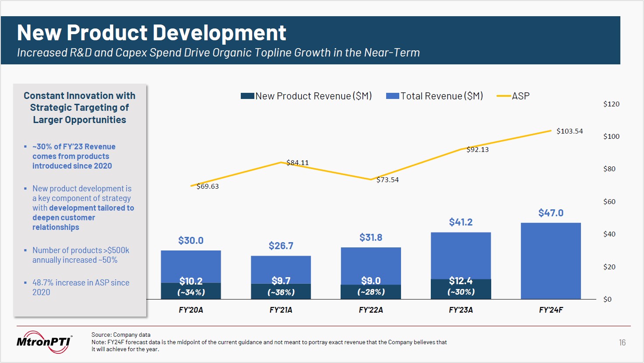Screen dimensions: 644x363
Task: Click the $120 axis label
Action: point(611,104)
